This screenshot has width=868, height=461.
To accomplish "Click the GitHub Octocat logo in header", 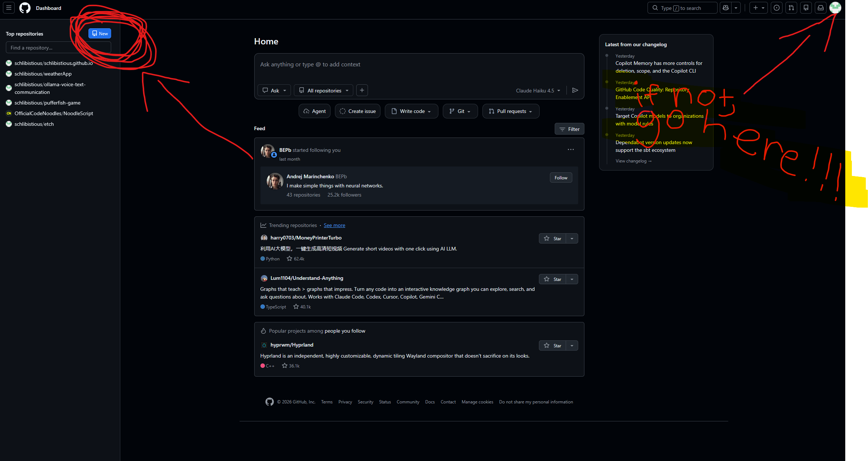I will pos(25,8).
